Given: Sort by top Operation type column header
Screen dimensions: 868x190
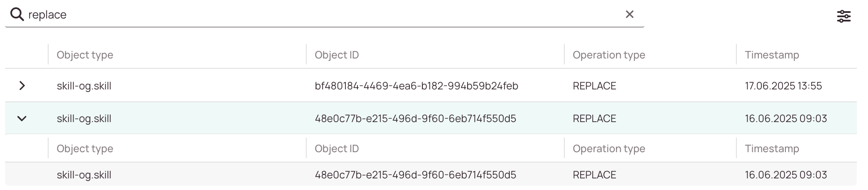Looking at the screenshot, I should (609, 55).
